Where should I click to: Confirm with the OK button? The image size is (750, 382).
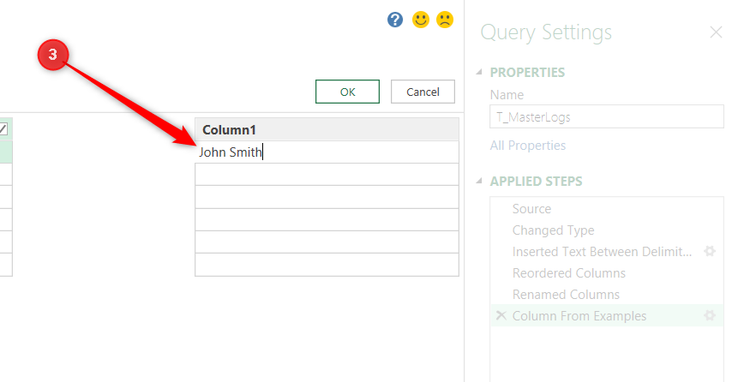(x=347, y=92)
